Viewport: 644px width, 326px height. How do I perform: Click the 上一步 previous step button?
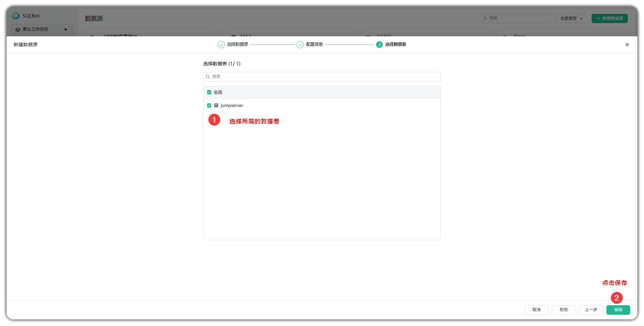591,310
